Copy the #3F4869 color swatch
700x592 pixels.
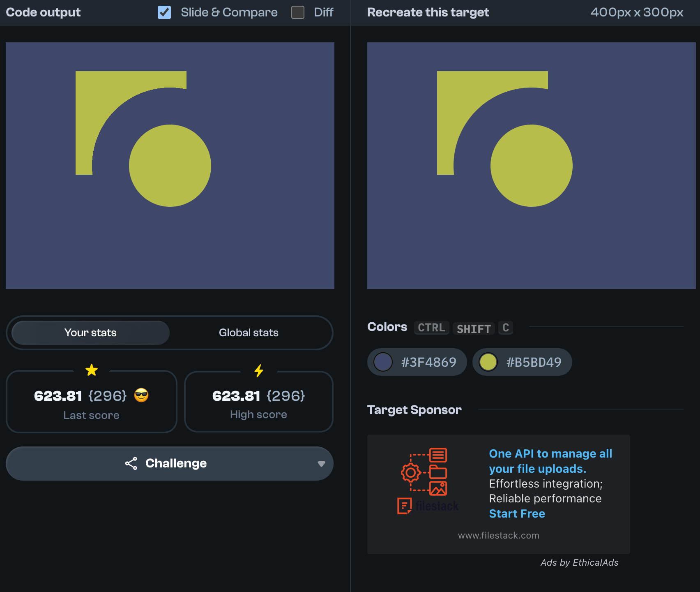[417, 362]
